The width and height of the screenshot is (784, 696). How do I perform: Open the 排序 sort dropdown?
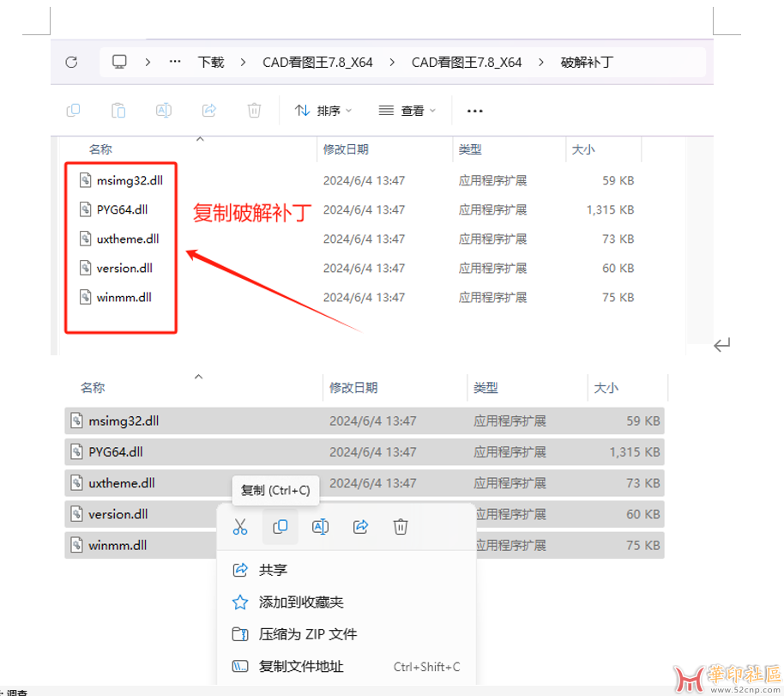point(323,111)
